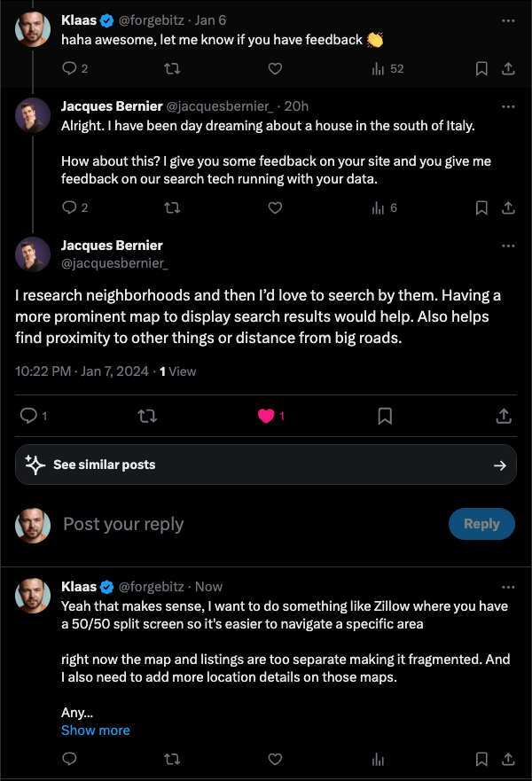532x781 pixels.
Task: Click the blue Reply button
Action: (x=481, y=524)
